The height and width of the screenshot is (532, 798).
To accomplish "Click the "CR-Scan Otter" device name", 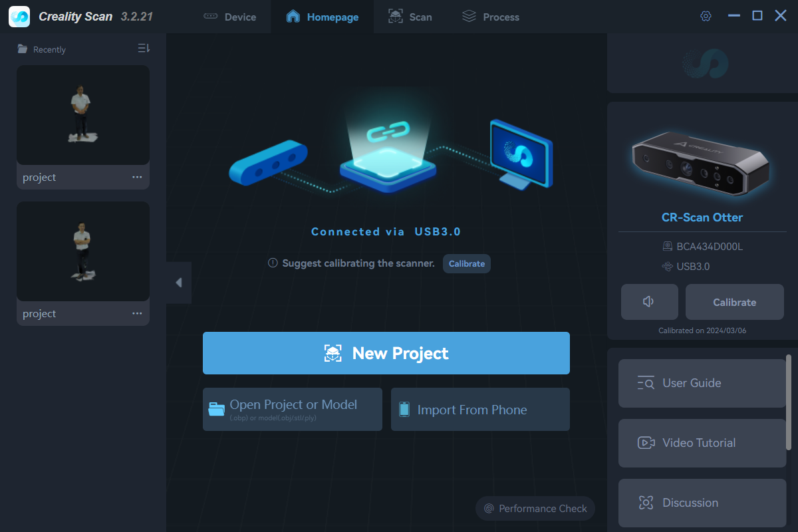I will 702,217.
